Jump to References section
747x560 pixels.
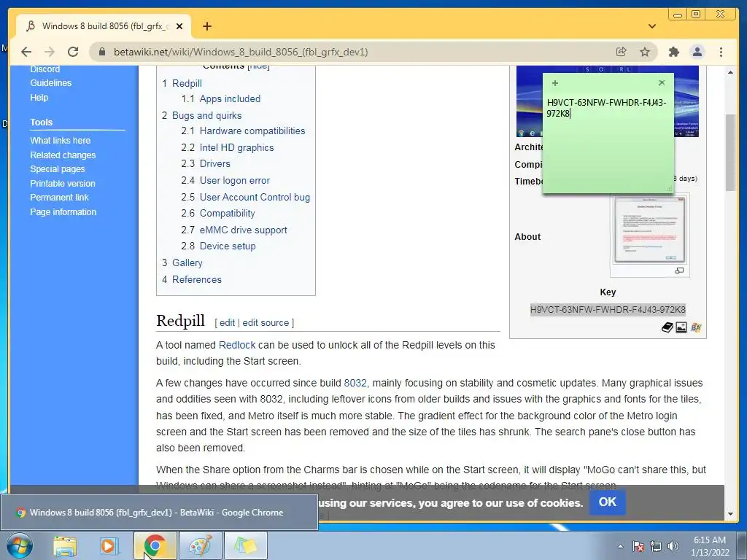pos(197,279)
